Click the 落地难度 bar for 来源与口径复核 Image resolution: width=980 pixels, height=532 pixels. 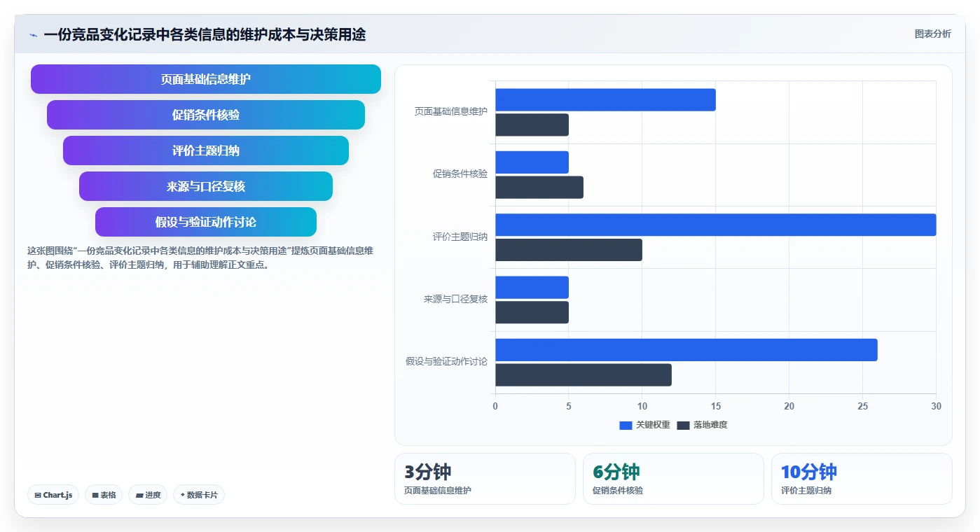point(532,312)
